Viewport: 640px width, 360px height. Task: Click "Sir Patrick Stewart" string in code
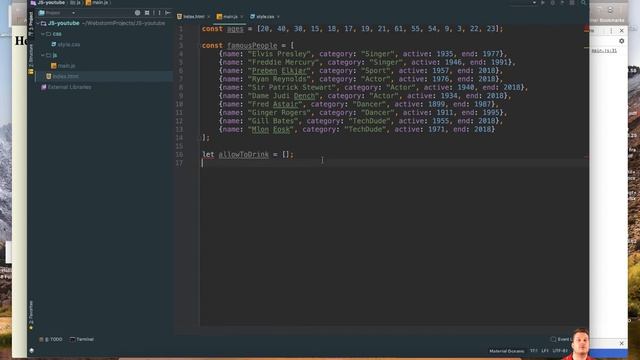(292, 87)
